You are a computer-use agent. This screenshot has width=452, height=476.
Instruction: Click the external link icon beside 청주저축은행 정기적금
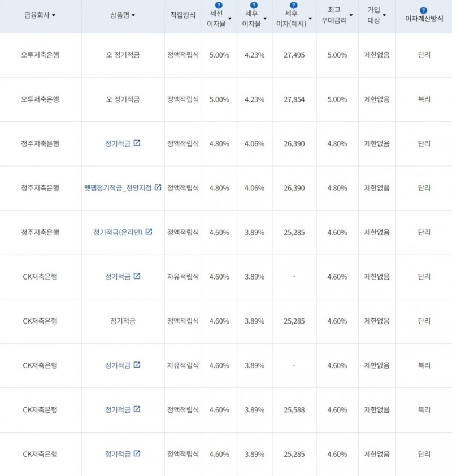137,143
